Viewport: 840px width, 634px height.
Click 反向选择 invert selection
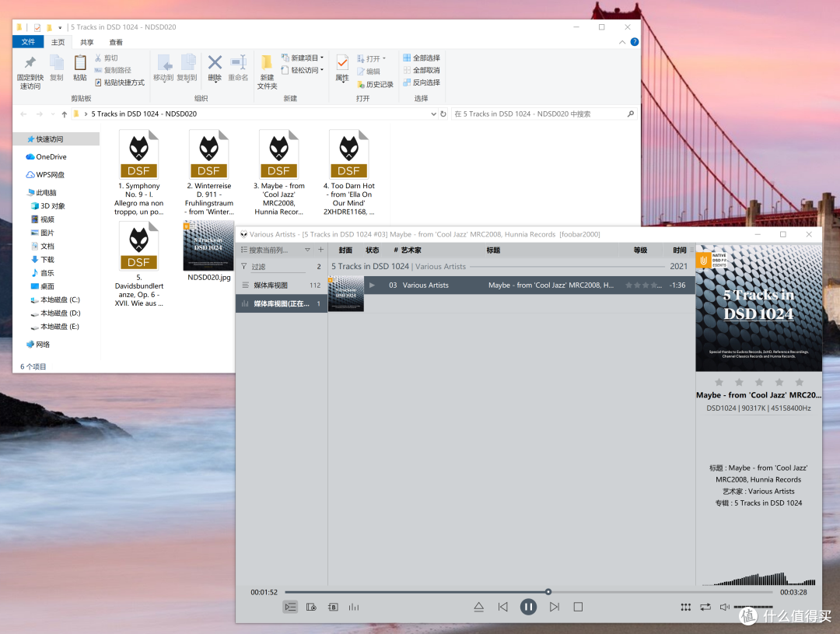[422, 82]
